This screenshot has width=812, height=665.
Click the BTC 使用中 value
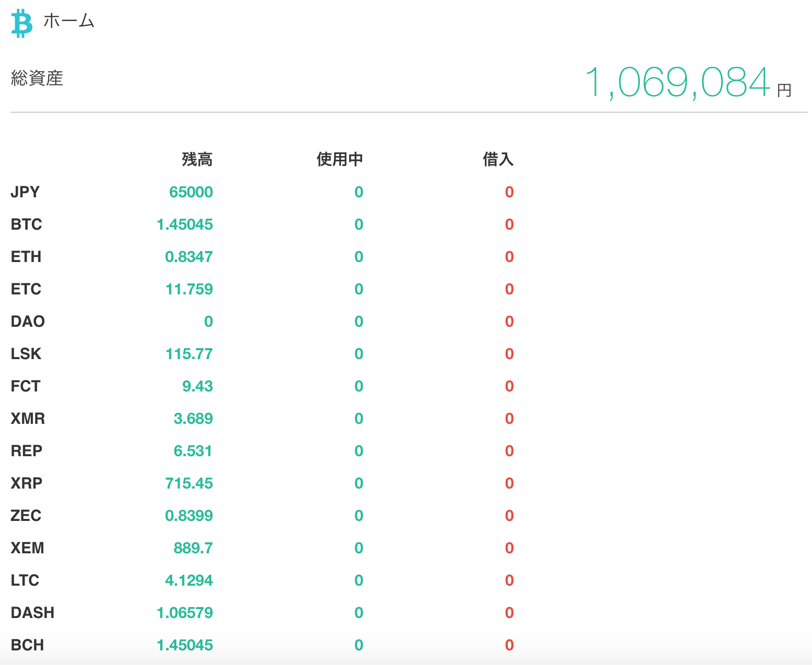click(x=359, y=224)
